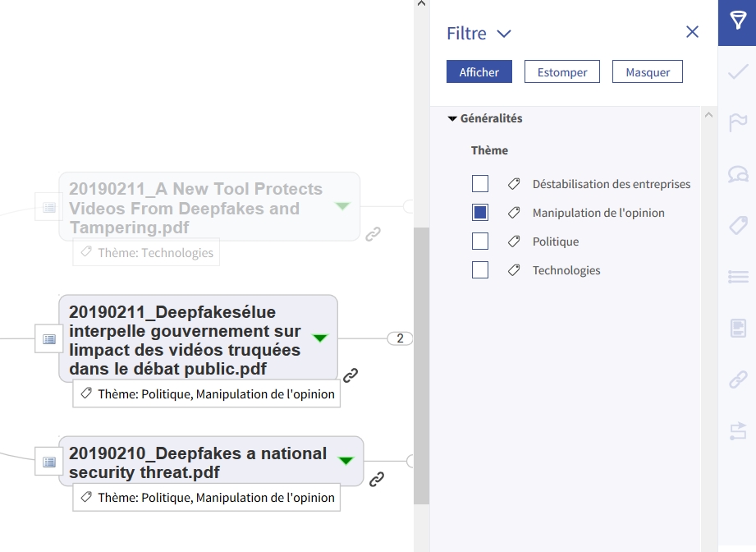This screenshot has height=552, width=756.
Task: Open the Filtre panel dropdown chevron
Action: click(504, 34)
